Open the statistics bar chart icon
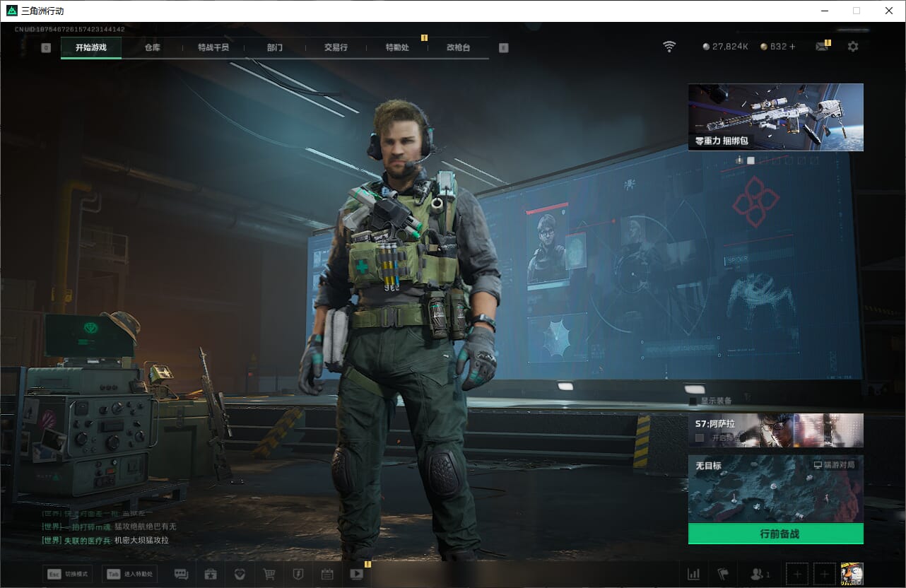This screenshot has height=588, width=906. pyautogui.click(x=693, y=574)
